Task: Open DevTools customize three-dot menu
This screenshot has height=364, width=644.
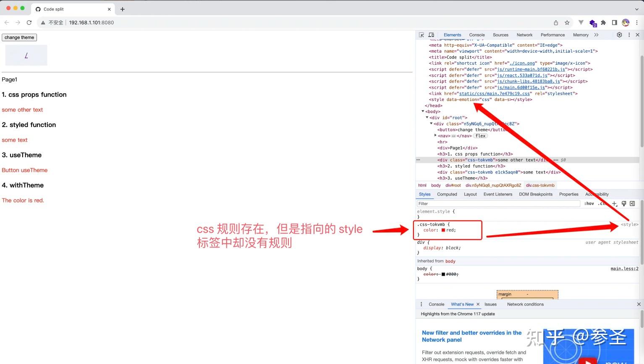Action: [x=629, y=35]
